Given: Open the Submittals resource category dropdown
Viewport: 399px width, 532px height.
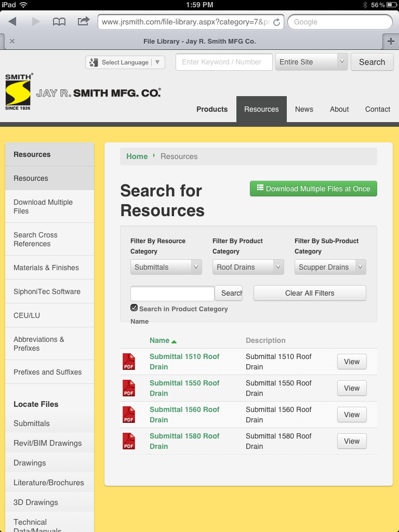Looking at the screenshot, I should 166,267.
